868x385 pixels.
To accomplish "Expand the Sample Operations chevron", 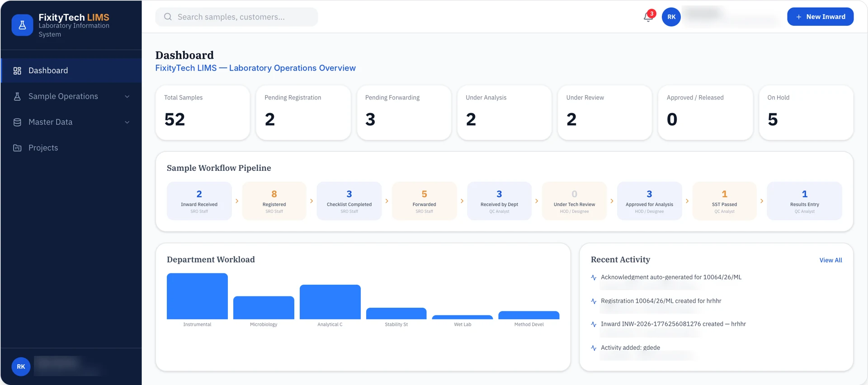I will 127,96.
